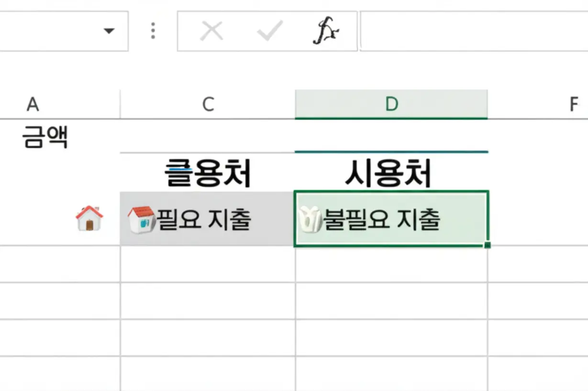Viewport: 588px width, 391px height.
Task: Click the Insert Function fx icon
Action: tap(326, 32)
